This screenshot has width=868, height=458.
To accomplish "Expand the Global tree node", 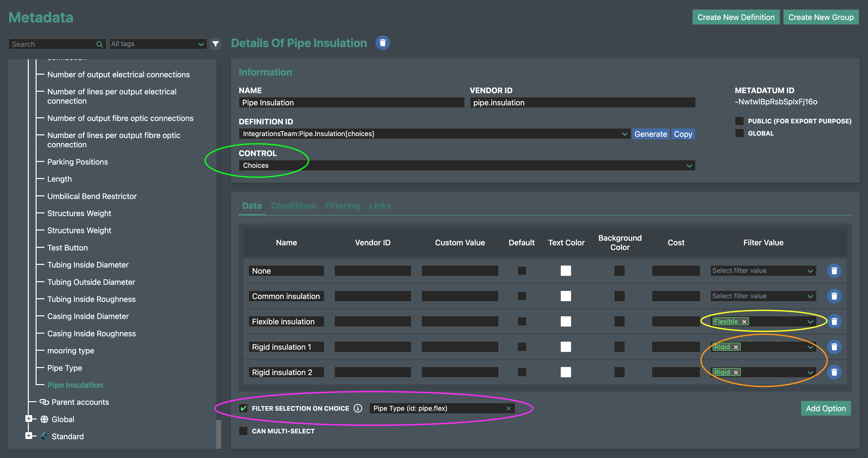I will [29, 418].
